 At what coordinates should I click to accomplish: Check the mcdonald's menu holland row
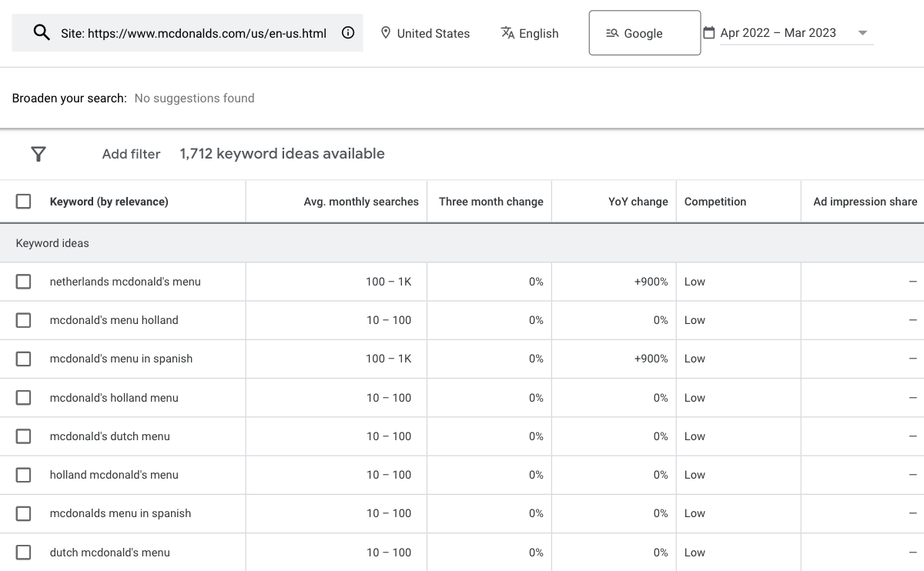[x=24, y=320]
